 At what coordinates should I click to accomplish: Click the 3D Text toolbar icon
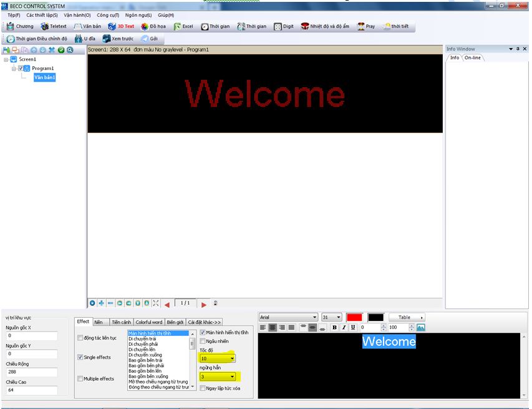pos(120,26)
